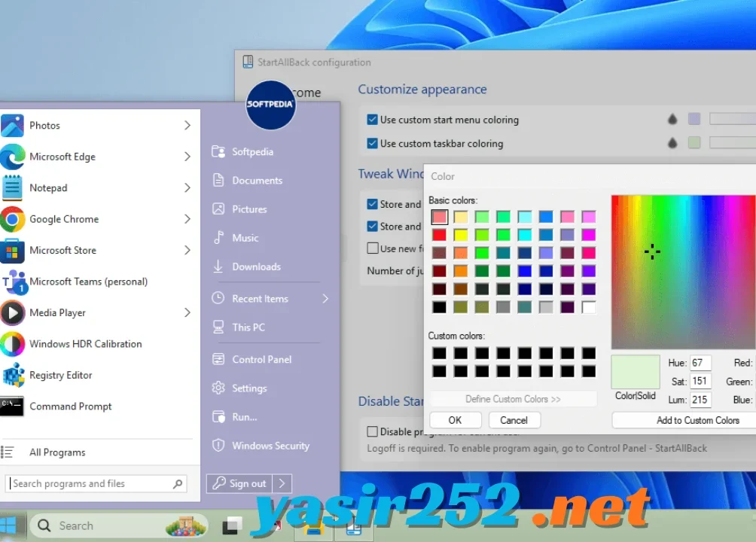Open Microsoft Store icon
This screenshot has height=542, width=756.
tap(12, 251)
